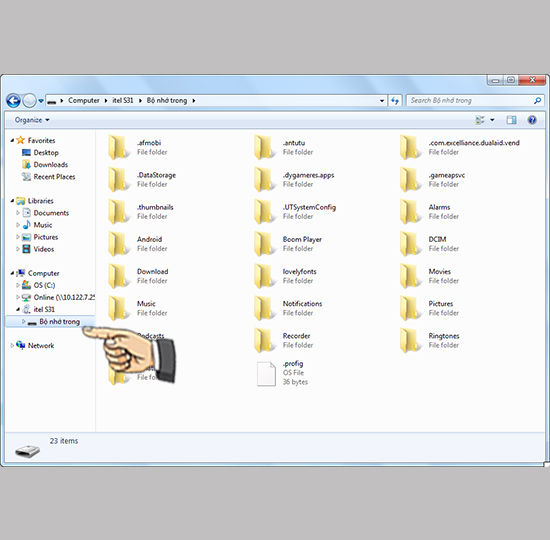Open the view options dropdown arrow

492,120
